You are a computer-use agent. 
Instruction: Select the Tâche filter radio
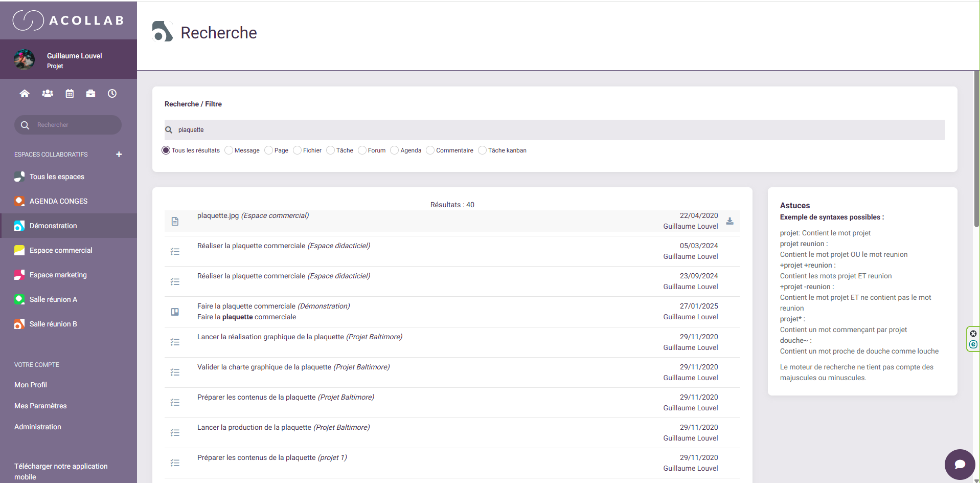click(330, 150)
